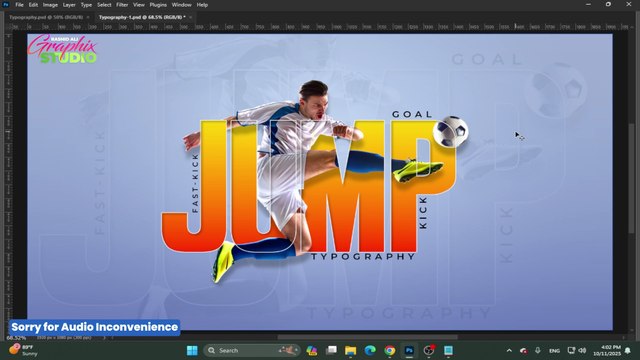This screenshot has width=640, height=360.
Task: Click the ENG language indicator
Action: [554, 351]
